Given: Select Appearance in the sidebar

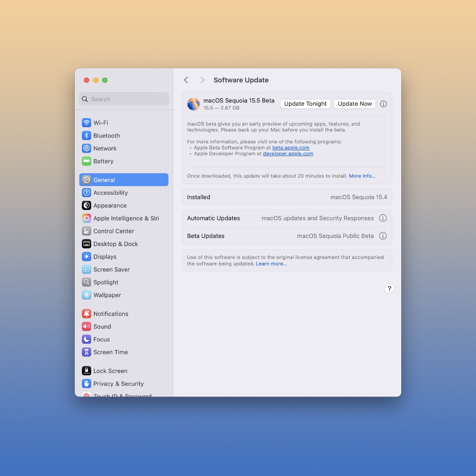Looking at the screenshot, I should click(110, 206).
